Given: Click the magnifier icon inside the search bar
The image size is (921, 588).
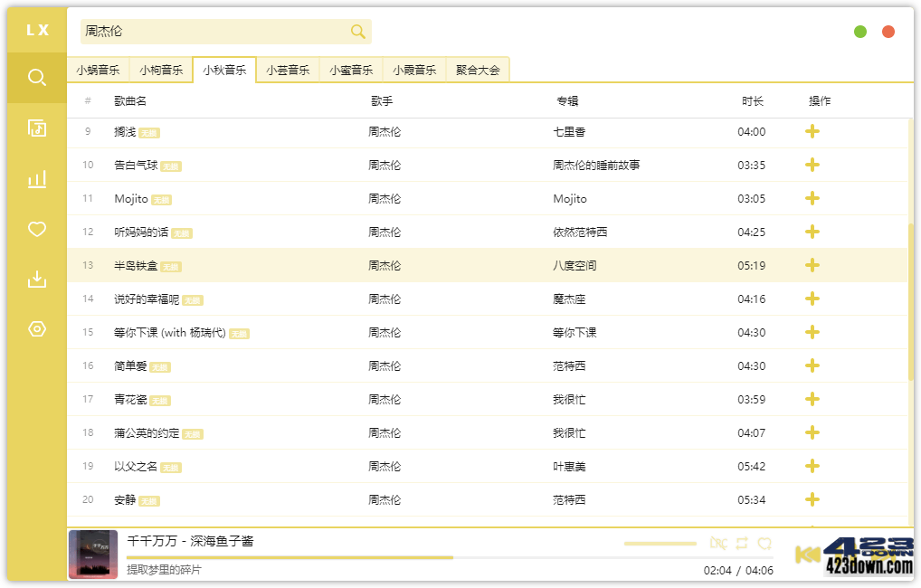Looking at the screenshot, I should click(x=357, y=31).
